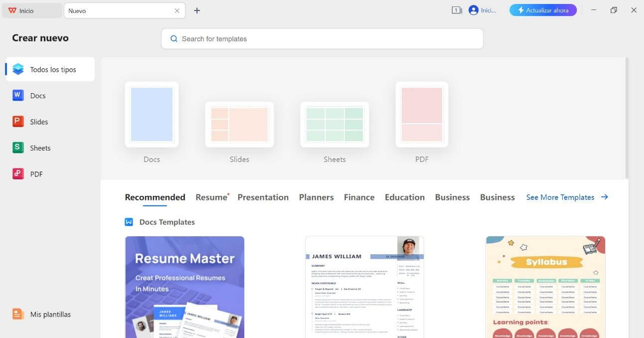644x338 pixels.
Task: Open the Resume Master template
Action: 184,287
